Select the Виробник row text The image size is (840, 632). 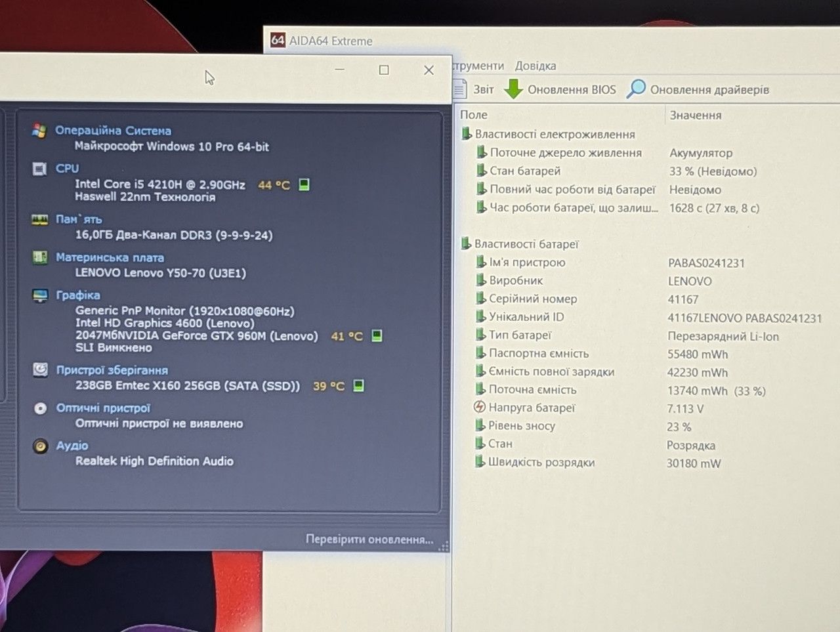pos(516,280)
